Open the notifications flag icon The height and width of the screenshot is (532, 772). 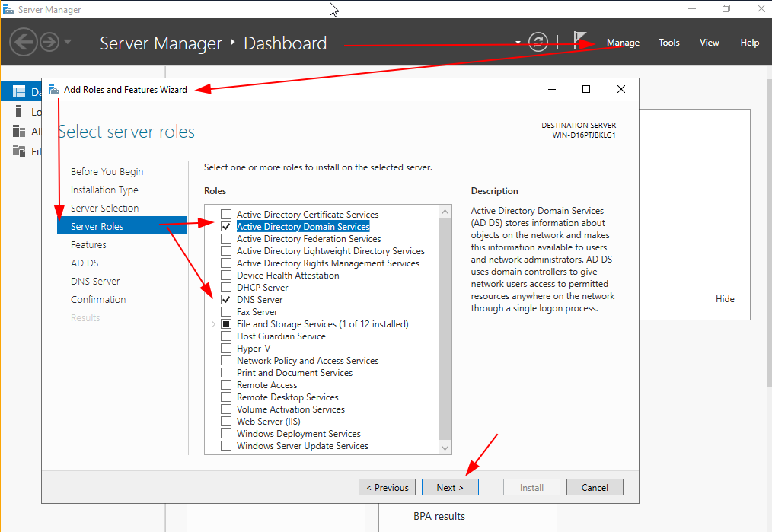click(x=579, y=41)
